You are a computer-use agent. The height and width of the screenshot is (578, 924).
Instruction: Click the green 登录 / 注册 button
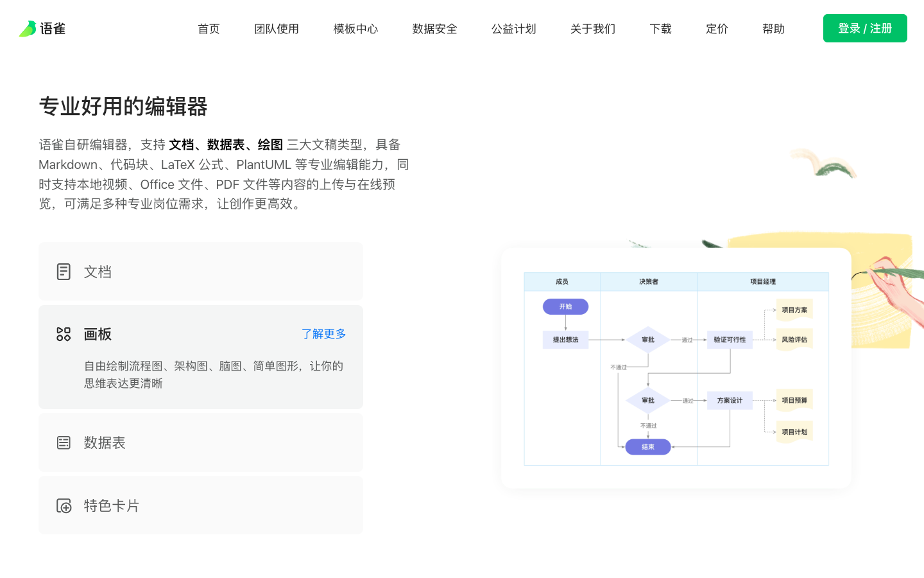pyautogui.click(x=864, y=28)
